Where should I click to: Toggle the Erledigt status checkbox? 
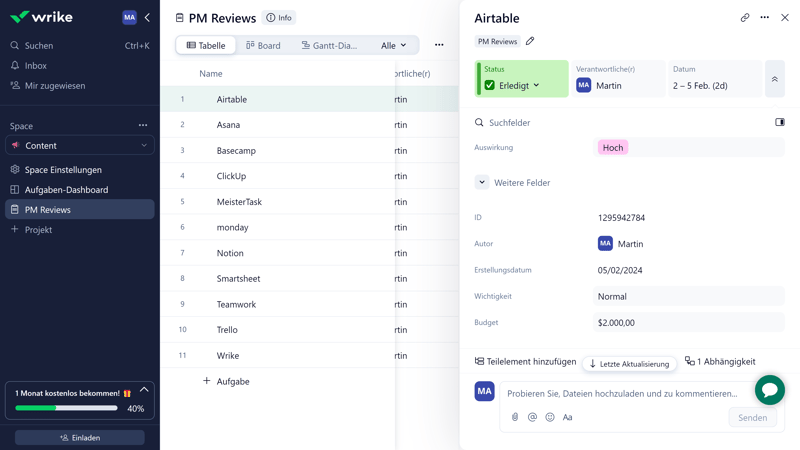pos(490,85)
